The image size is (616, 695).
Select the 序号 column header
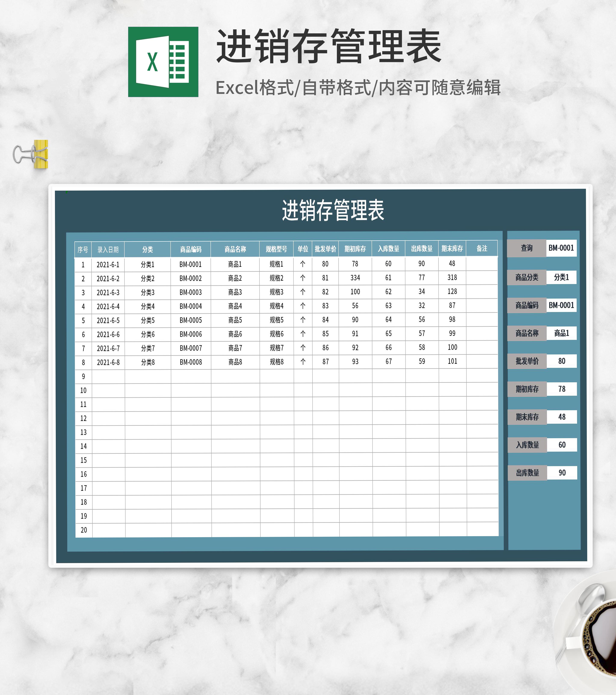[x=83, y=249]
